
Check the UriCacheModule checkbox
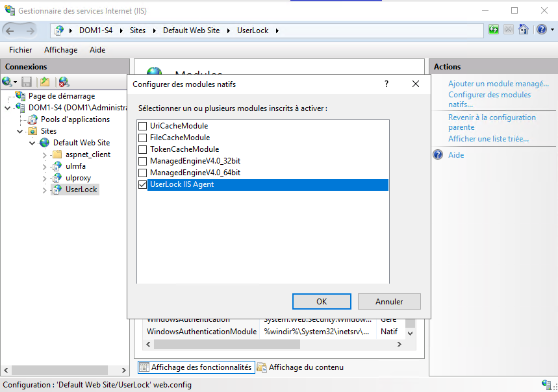click(x=142, y=126)
